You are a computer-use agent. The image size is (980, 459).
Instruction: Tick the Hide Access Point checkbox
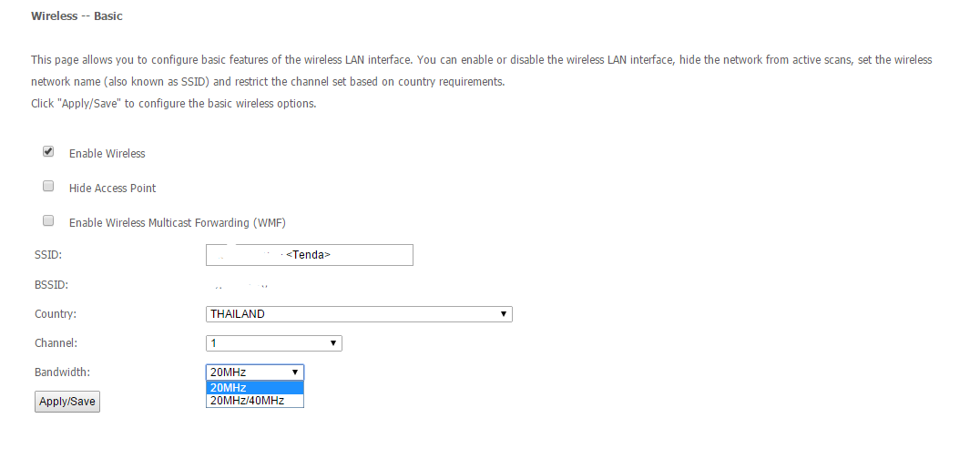click(48, 186)
